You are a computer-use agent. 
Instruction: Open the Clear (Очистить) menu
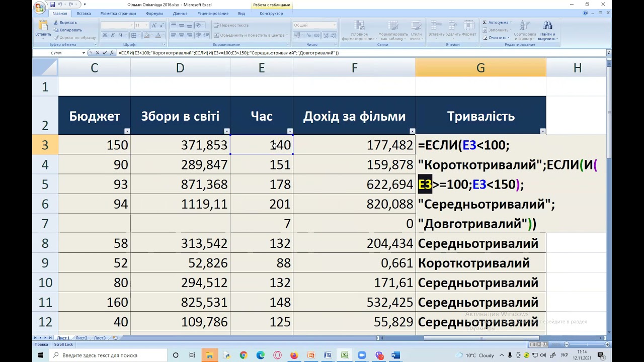(x=496, y=38)
